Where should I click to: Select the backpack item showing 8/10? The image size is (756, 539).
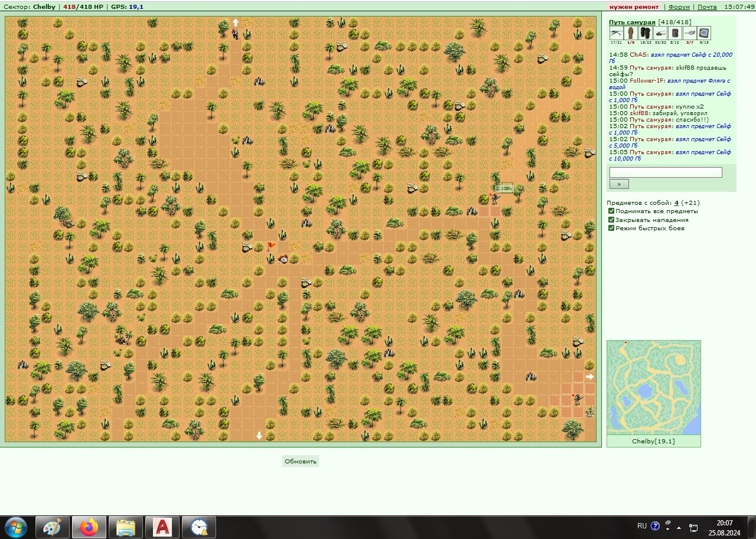point(675,33)
